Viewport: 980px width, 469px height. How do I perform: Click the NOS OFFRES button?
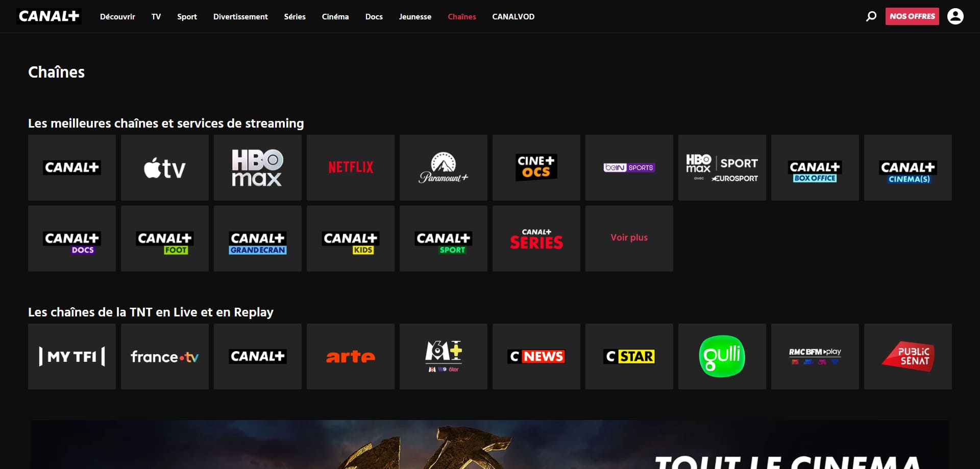(x=912, y=16)
